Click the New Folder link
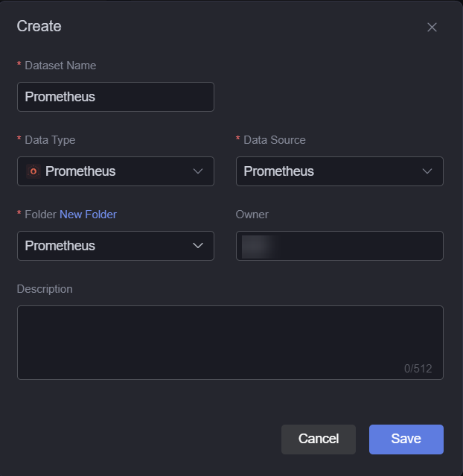463x476 pixels. point(88,215)
